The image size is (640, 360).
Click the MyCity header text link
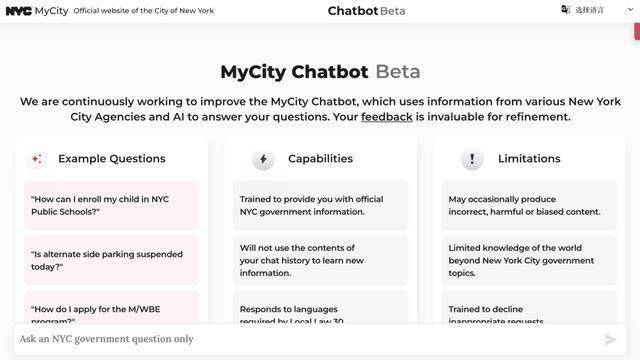pos(51,11)
